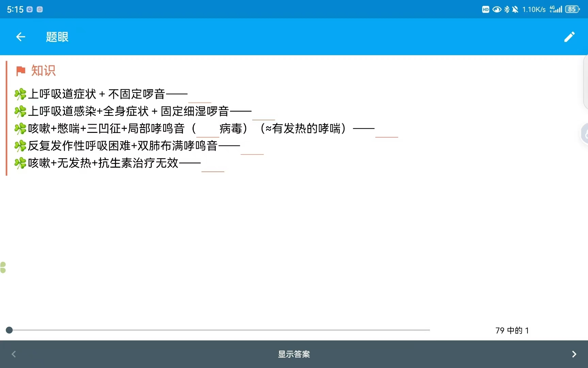Click the 题眼 title text
588x368 pixels.
57,37
